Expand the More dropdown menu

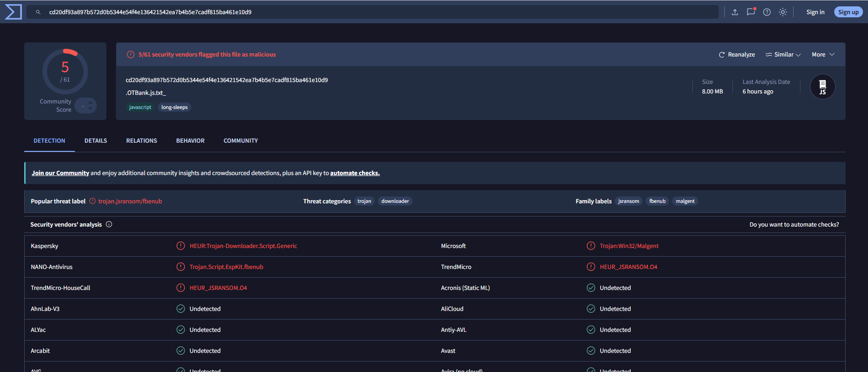click(823, 55)
